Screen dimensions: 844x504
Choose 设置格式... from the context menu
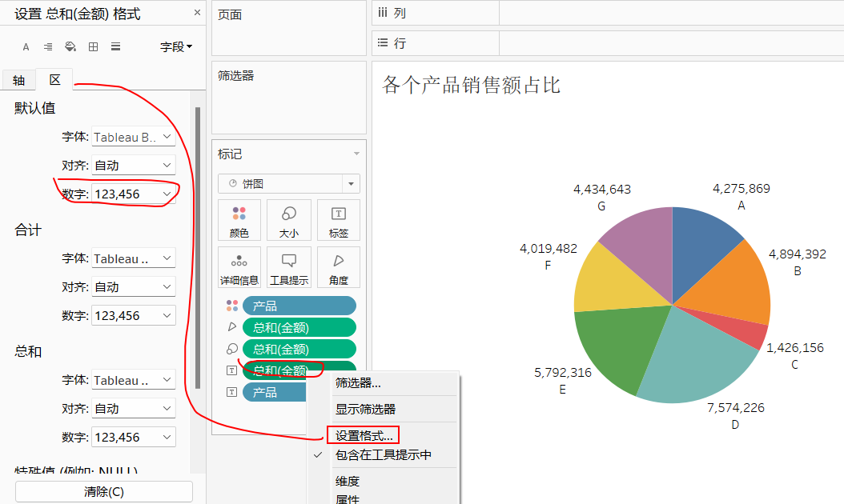(x=364, y=435)
